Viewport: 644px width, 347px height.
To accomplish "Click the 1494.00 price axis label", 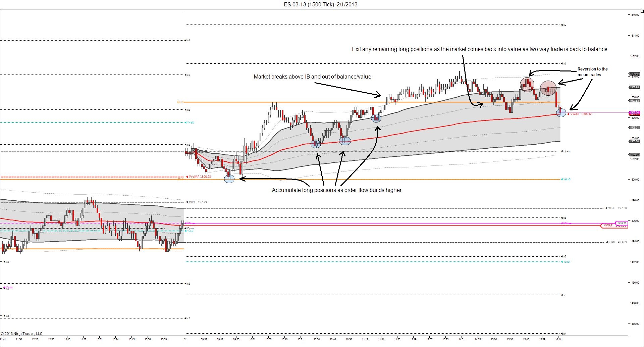I will point(635,241).
